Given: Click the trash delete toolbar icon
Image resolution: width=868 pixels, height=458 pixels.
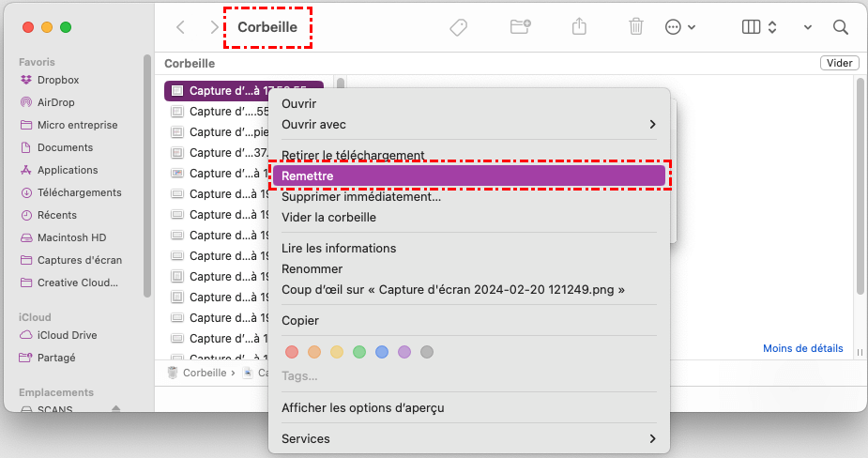Looking at the screenshot, I should click(x=636, y=27).
